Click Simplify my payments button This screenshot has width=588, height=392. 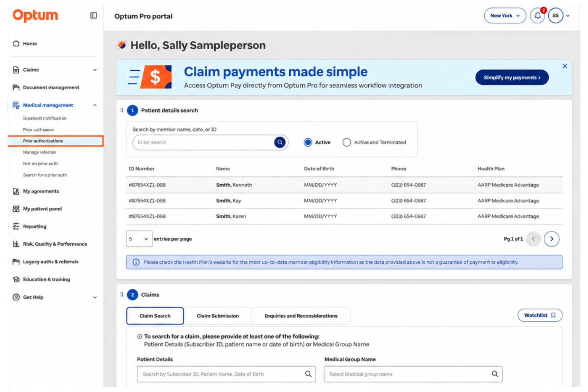tap(512, 77)
